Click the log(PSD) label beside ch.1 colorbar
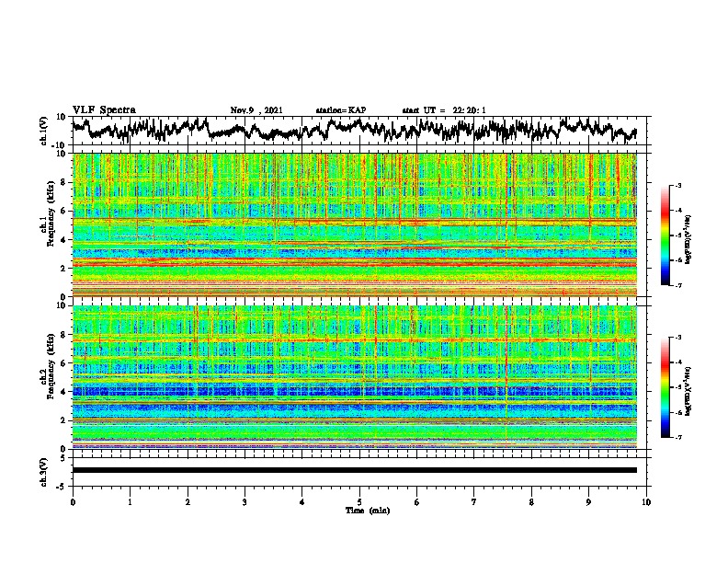The width and height of the screenshot is (728, 563). point(688,239)
